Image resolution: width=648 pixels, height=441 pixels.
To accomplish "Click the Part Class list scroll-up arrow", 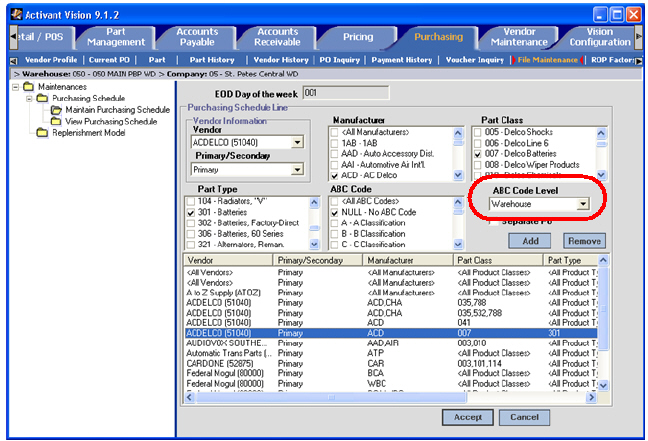I will pos(601,133).
